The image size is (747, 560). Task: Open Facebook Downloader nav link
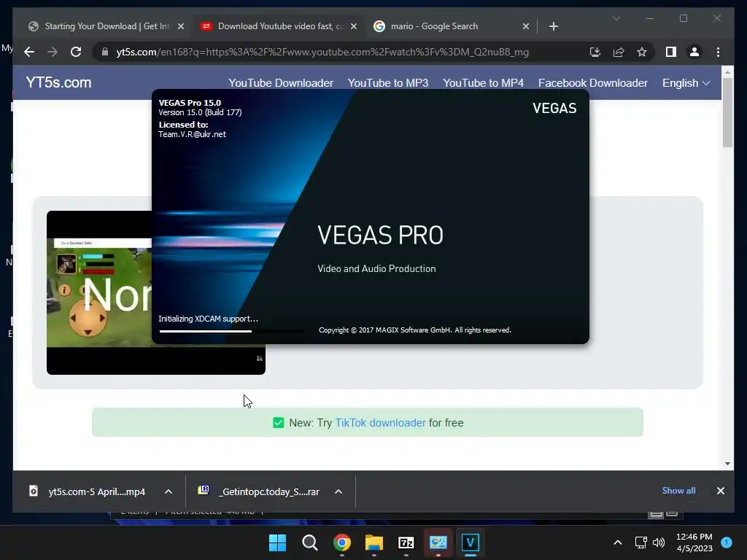[x=592, y=83]
